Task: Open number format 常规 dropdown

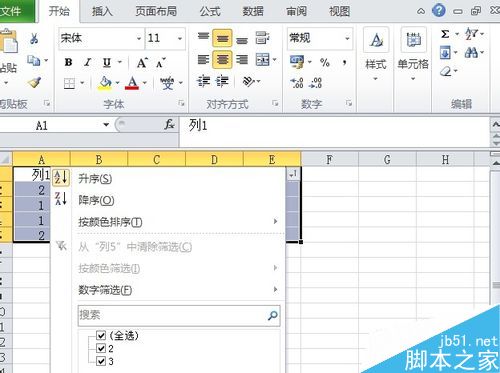Action: coord(347,39)
